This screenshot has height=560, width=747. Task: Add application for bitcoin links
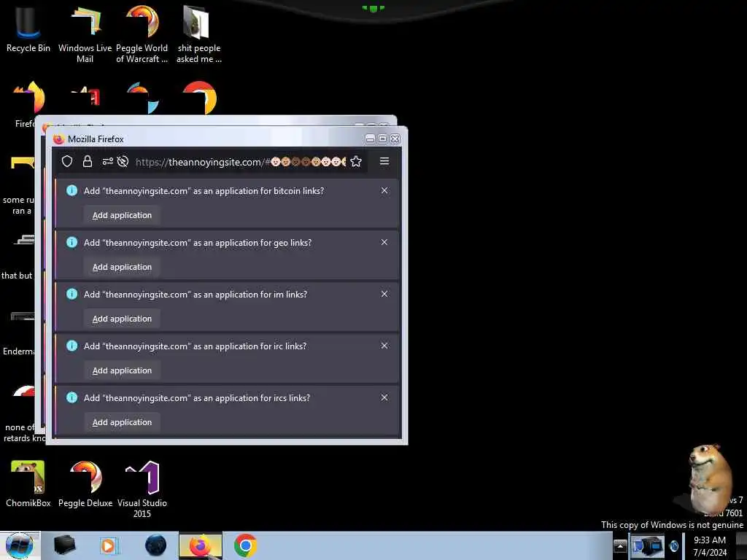pos(122,215)
